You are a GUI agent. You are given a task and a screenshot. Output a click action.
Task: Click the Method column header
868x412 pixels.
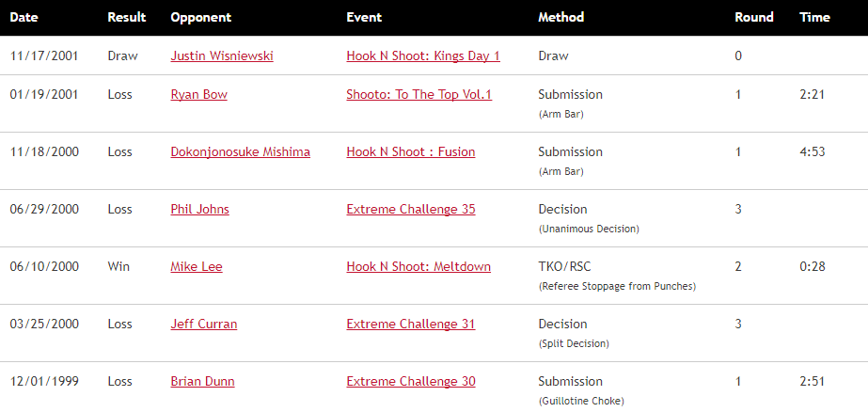coord(560,17)
